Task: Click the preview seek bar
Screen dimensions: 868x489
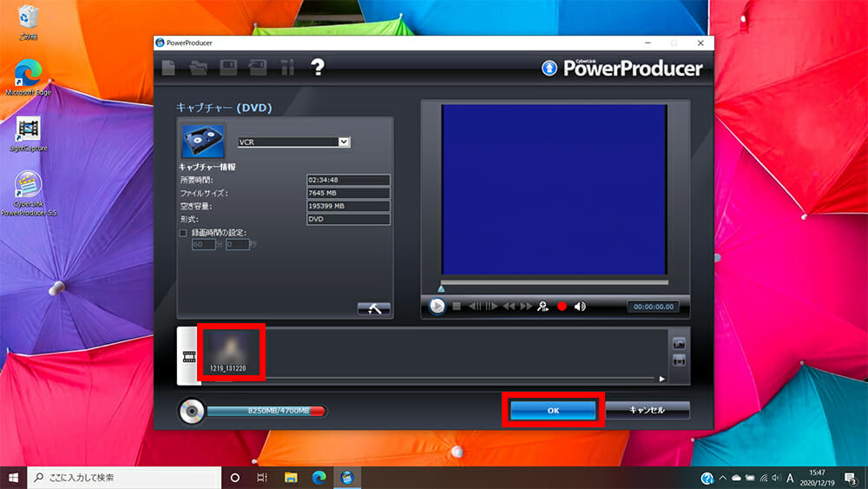Action: coord(554,282)
